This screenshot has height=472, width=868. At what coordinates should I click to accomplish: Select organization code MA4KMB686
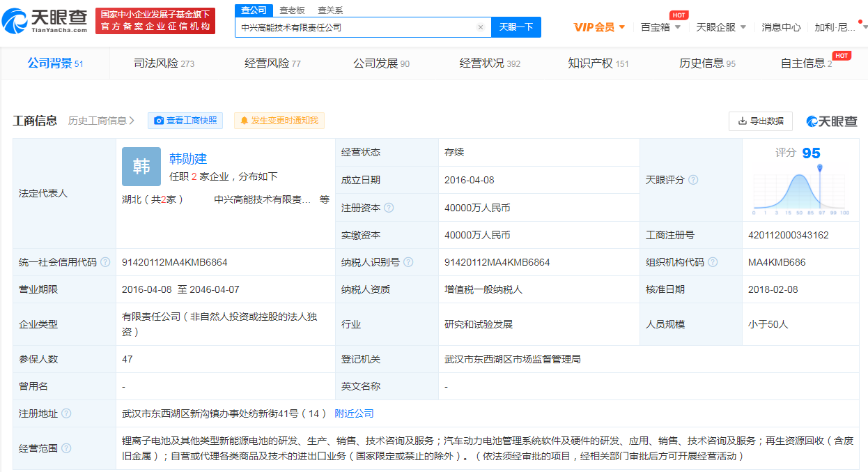coord(777,263)
